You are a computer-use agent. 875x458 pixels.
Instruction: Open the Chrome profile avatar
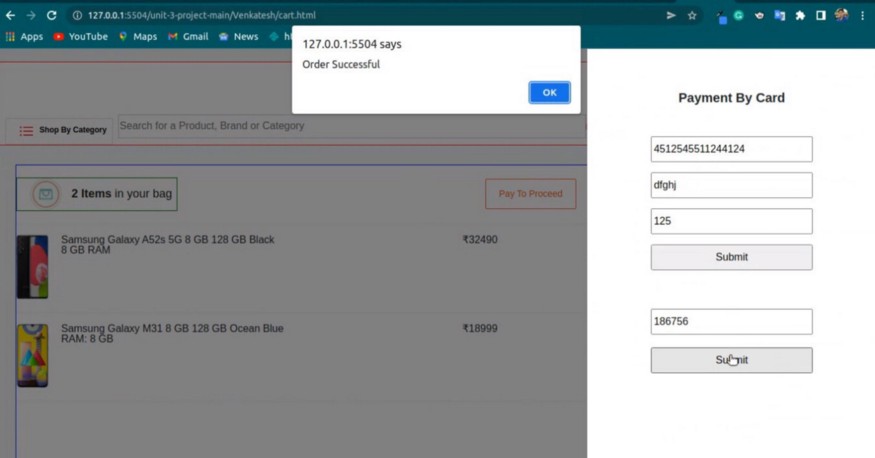click(x=842, y=15)
